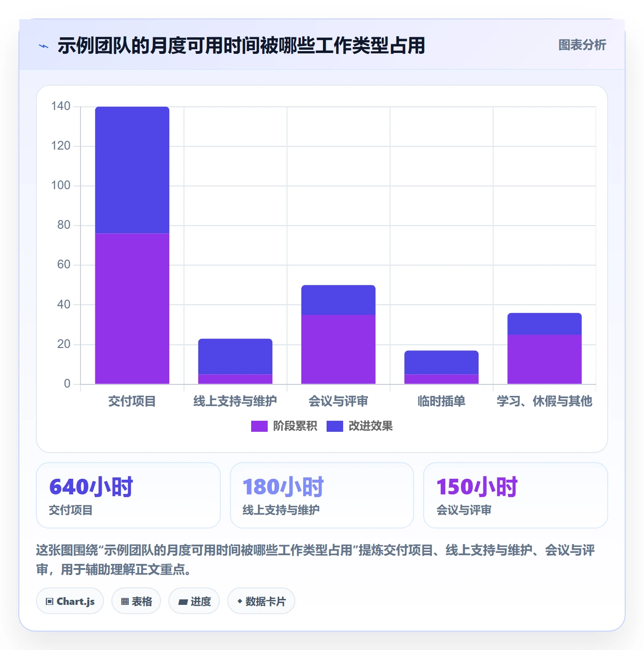Click the bar icon in 进度 chip
The height and width of the screenshot is (650, 644).
point(183,602)
